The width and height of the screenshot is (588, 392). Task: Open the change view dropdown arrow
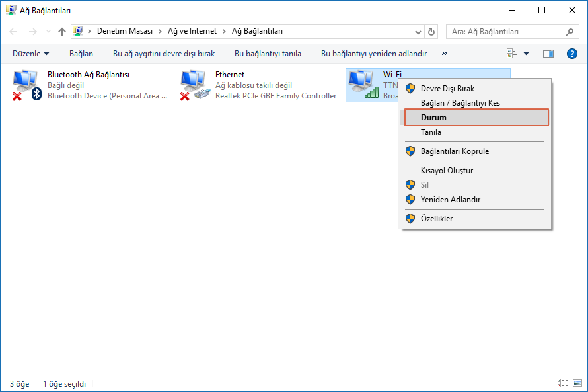click(x=526, y=54)
